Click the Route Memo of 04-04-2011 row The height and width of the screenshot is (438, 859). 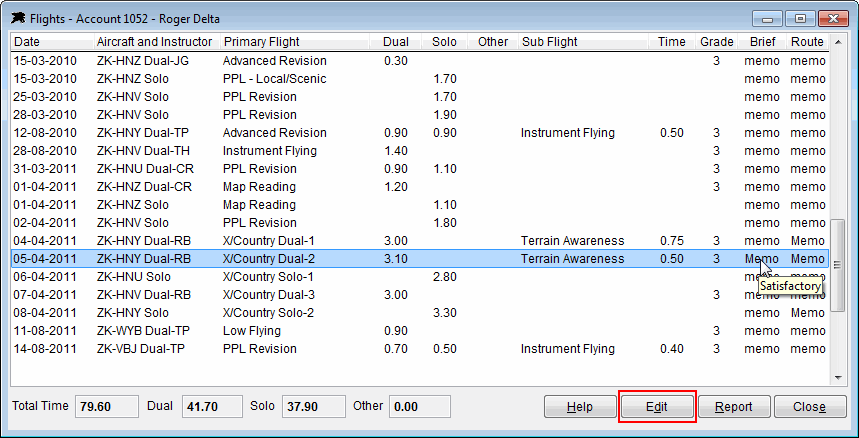tap(808, 241)
